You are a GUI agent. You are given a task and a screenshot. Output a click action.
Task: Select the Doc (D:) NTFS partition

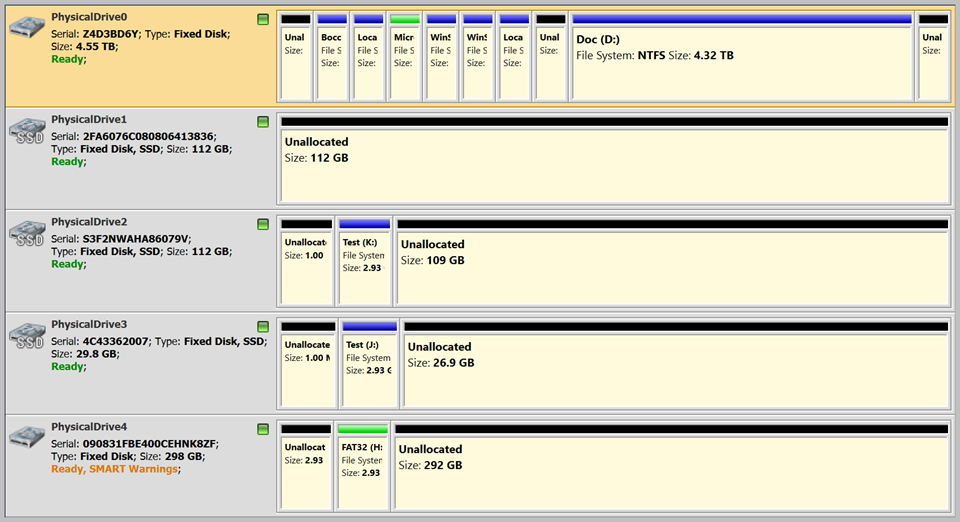point(742,60)
